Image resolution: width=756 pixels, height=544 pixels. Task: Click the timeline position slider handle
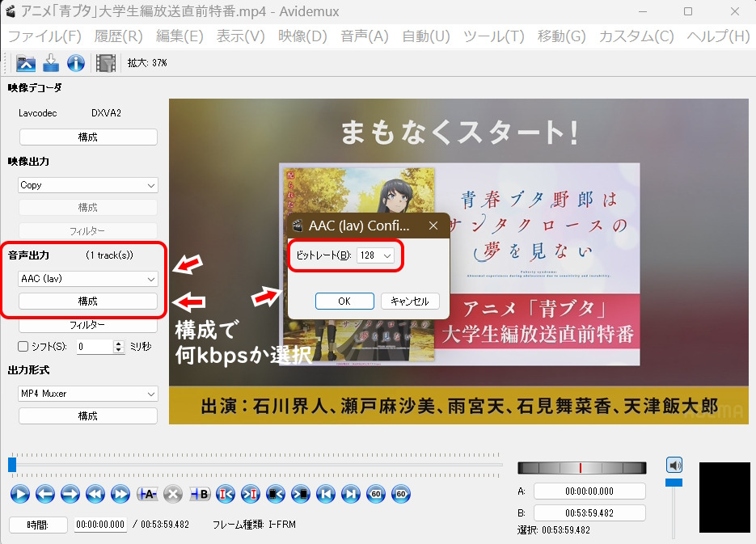coord(13,465)
